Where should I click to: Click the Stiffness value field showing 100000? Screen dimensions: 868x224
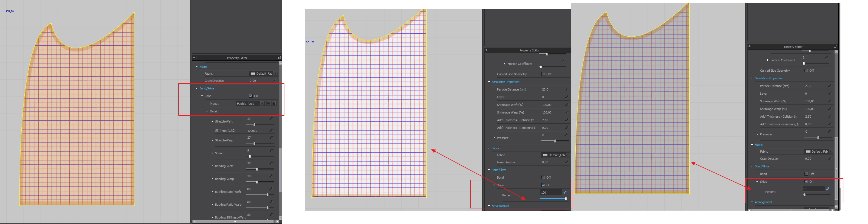pos(256,130)
